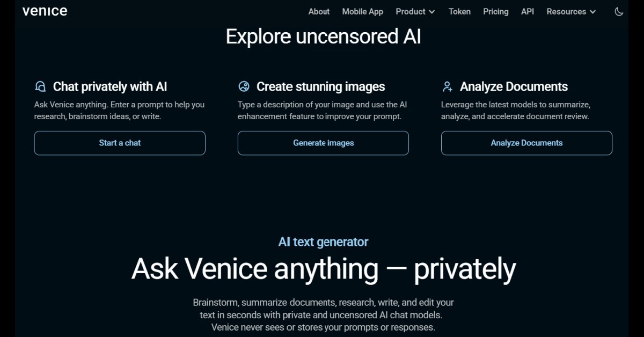Click the Analyze Documents person icon
The image size is (644, 337).
tap(447, 86)
